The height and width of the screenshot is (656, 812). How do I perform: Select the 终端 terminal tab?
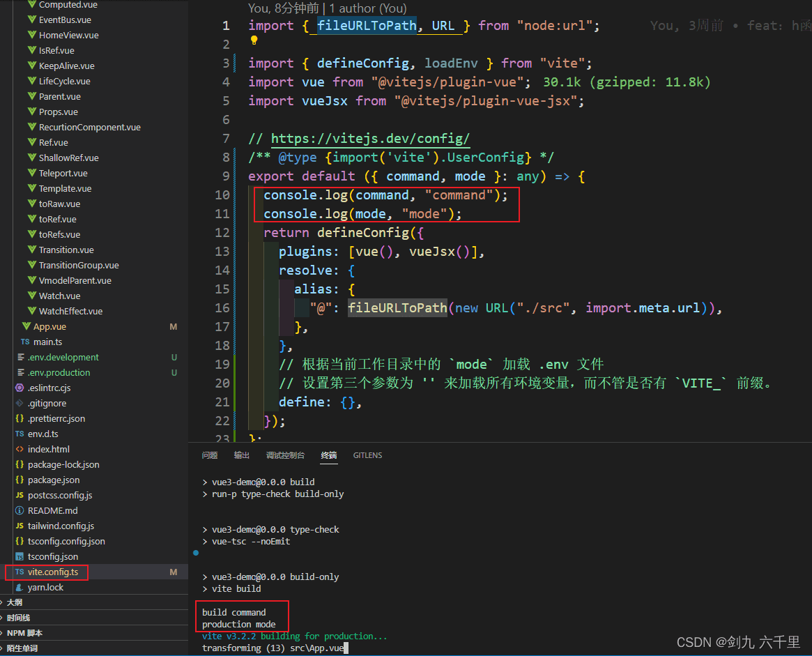(x=329, y=455)
